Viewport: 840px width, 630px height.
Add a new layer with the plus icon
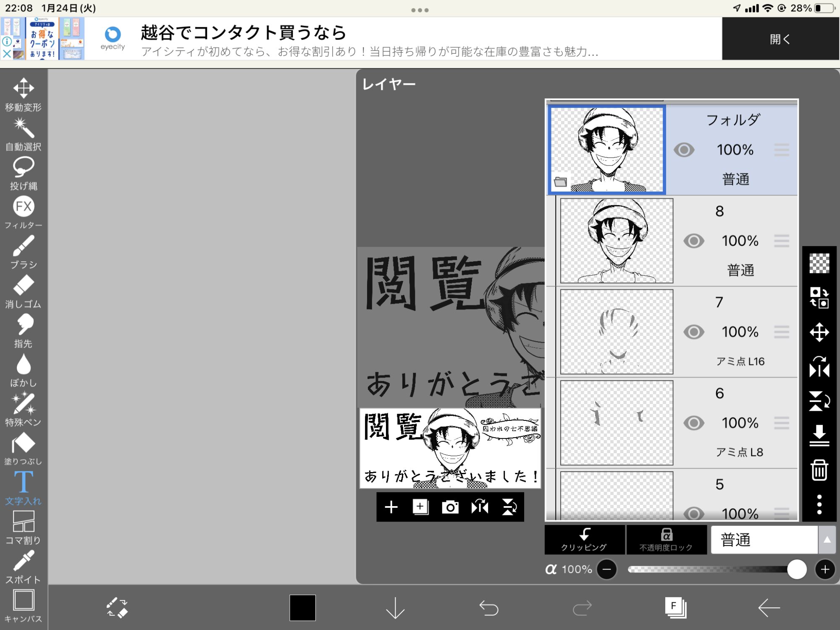391,507
